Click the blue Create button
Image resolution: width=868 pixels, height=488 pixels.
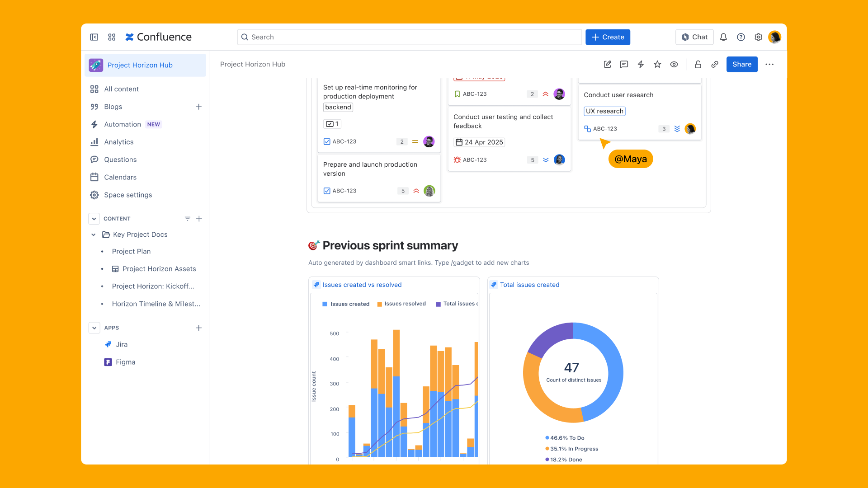(608, 37)
